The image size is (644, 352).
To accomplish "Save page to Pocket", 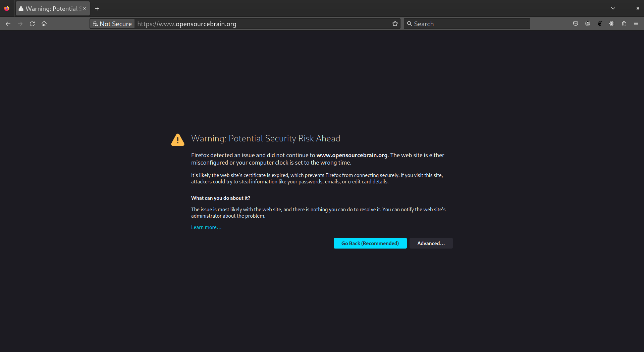I will click(x=576, y=24).
